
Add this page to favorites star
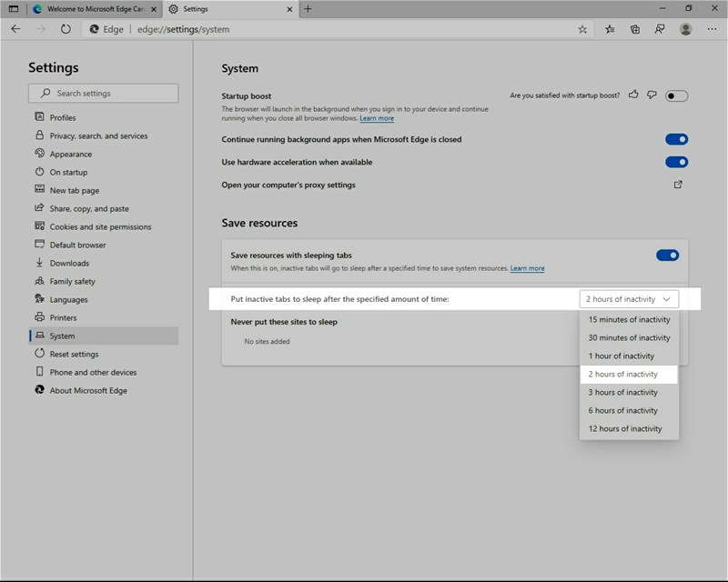point(582,29)
